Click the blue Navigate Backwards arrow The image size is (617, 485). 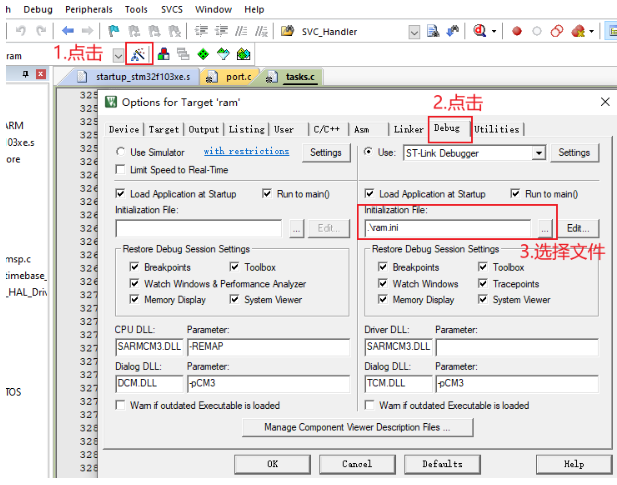tap(68, 31)
